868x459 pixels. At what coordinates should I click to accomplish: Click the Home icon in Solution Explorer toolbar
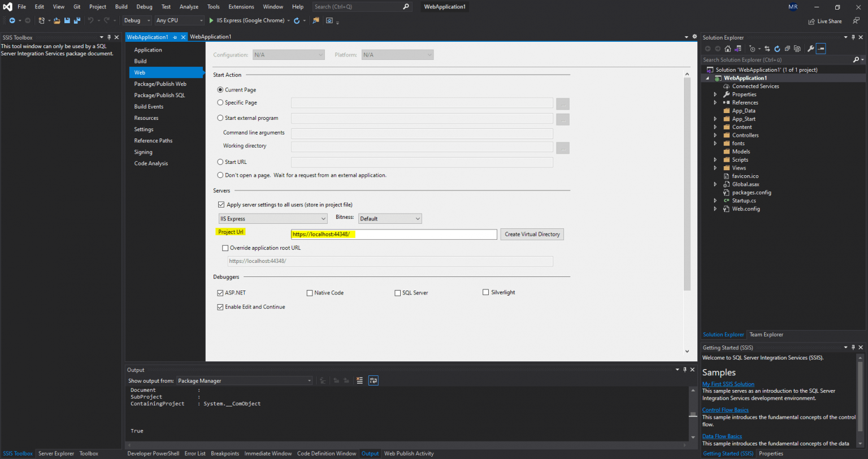click(728, 49)
